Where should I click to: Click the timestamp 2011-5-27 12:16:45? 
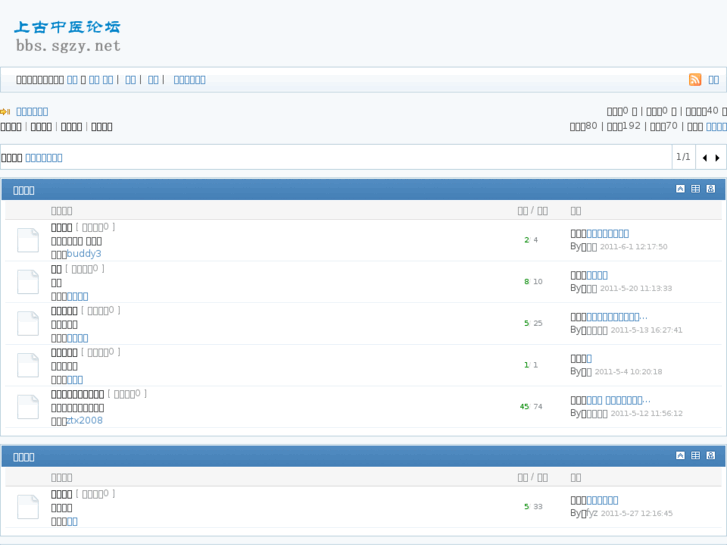point(637,513)
